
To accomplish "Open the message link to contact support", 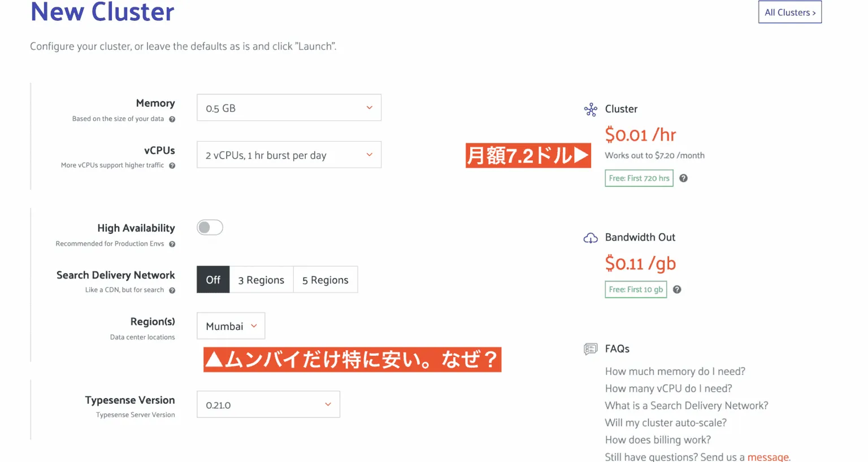I will coord(769,456).
